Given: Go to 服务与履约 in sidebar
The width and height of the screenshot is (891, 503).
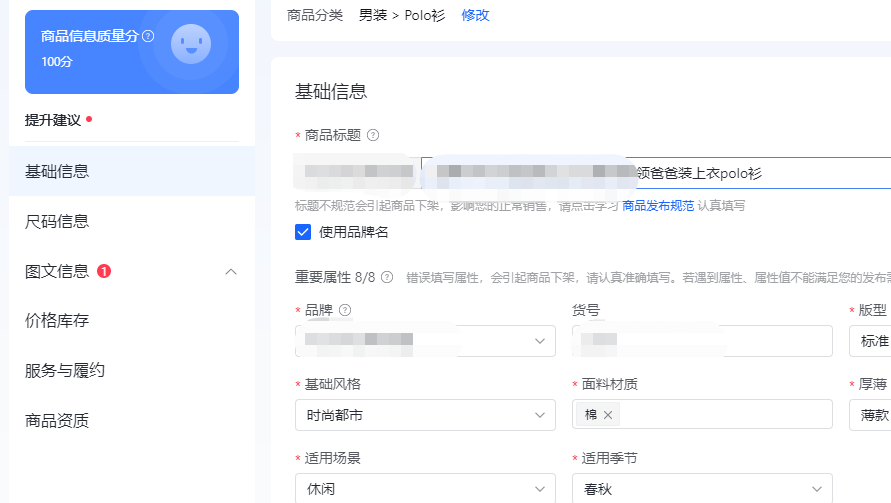Looking at the screenshot, I should [132, 371].
